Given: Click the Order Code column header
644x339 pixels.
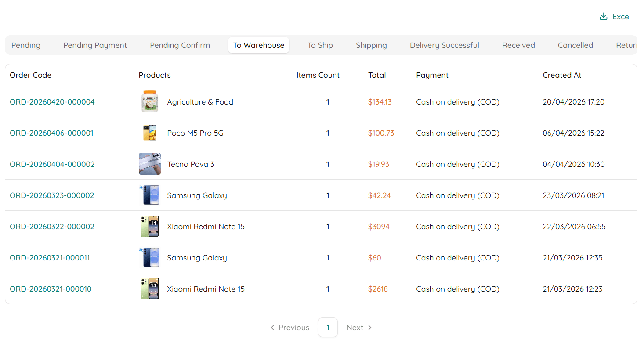Looking at the screenshot, I should click(31, 75).
